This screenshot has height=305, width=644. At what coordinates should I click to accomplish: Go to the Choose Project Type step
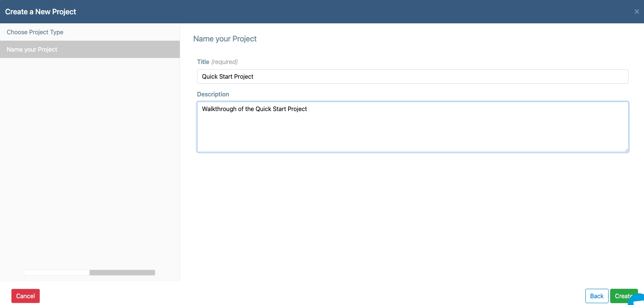point(35,32)
